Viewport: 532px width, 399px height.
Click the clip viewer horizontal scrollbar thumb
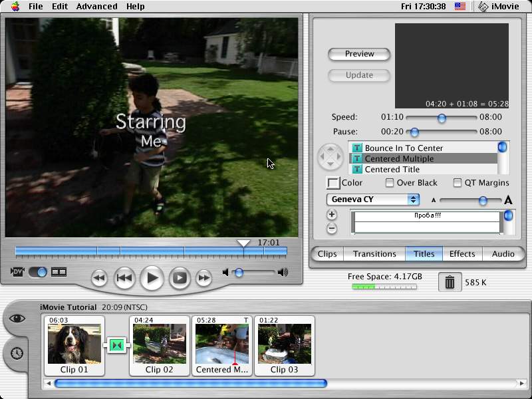tap(191, 384)
